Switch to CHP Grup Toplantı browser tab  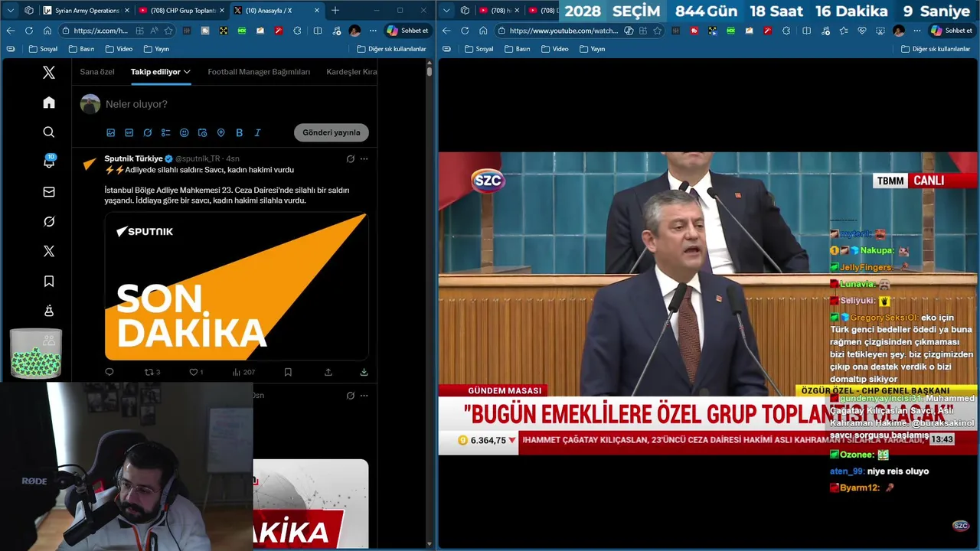pyautogui.click(x=181, y=11)
